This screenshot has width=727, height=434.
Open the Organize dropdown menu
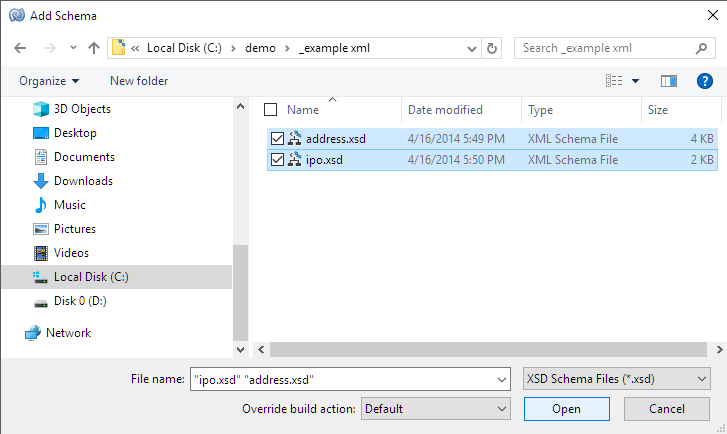[48, 81]
